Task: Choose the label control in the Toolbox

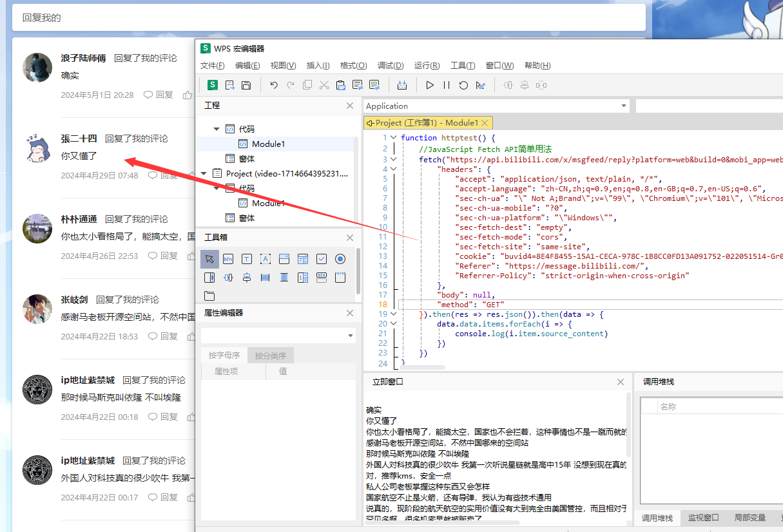Action: tap(265, 259)
